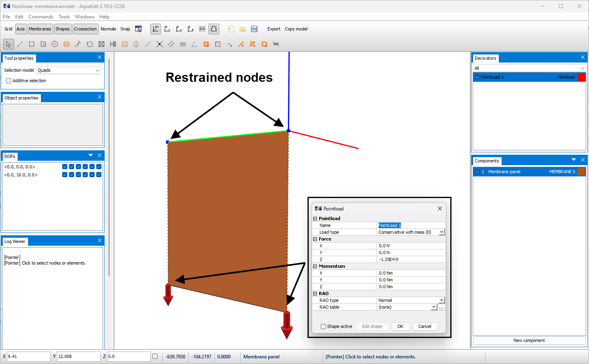Select the Pointer arrow tool
589x364 pixels.
(8, 44)
